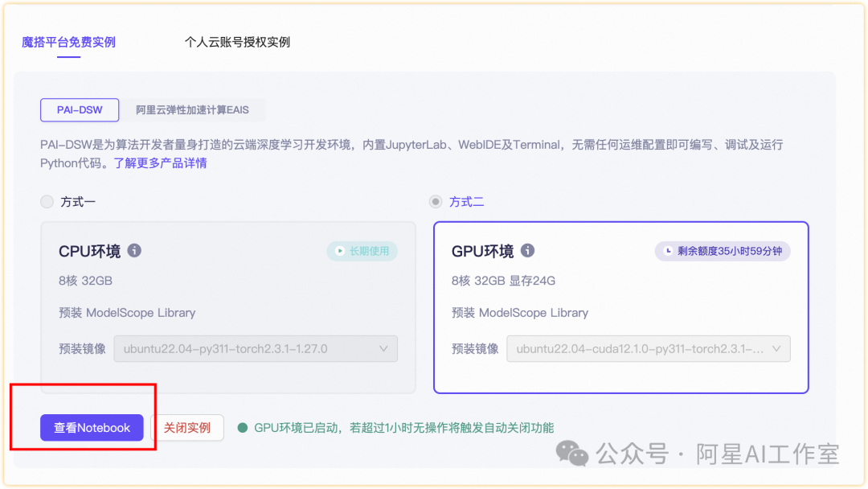The height and width of the screenshot is (489, 868).
Task: Click the 长期使用 badge label
Action: click(369, 251)
